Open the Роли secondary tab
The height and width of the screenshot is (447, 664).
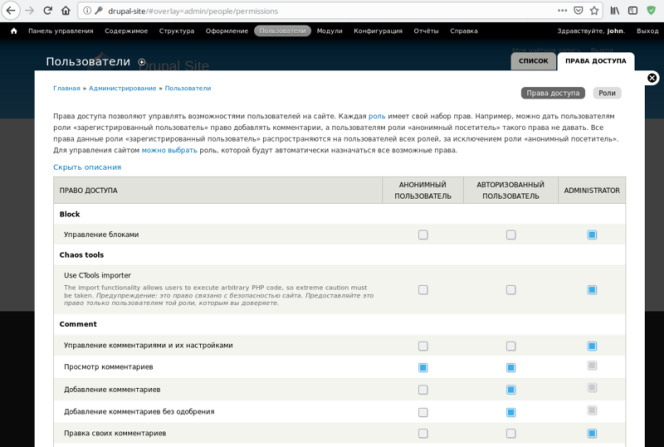[607, 93]
